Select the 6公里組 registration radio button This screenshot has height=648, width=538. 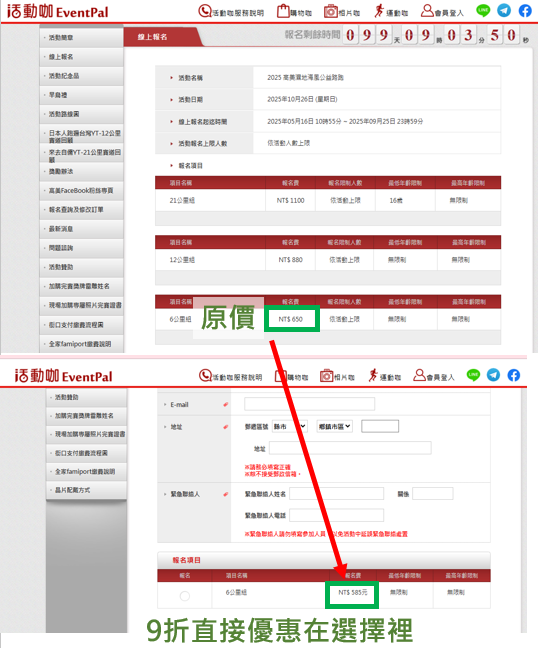pos(185,596)
